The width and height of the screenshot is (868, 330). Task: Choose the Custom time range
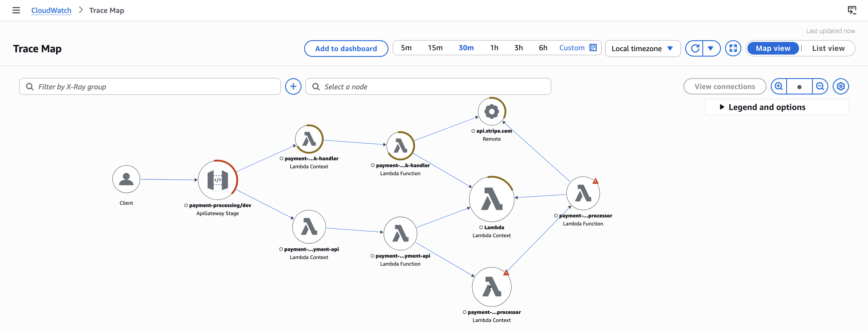click(572, 48)
